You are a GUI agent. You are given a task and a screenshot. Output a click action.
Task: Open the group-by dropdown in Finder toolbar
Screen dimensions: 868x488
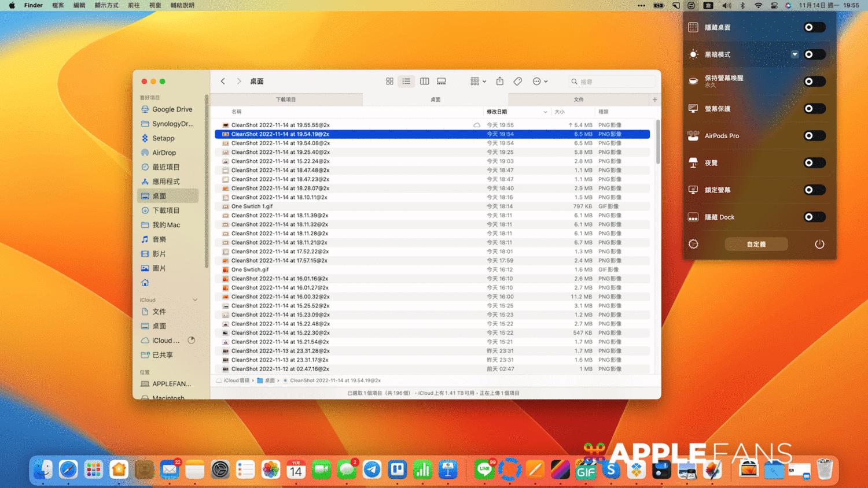(x=478, y=82)
